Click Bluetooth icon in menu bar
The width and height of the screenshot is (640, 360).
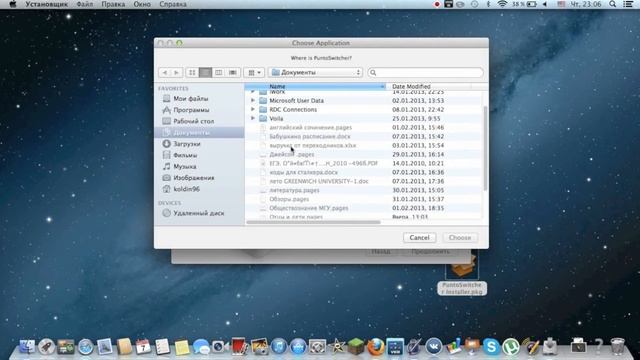[488, 4]
